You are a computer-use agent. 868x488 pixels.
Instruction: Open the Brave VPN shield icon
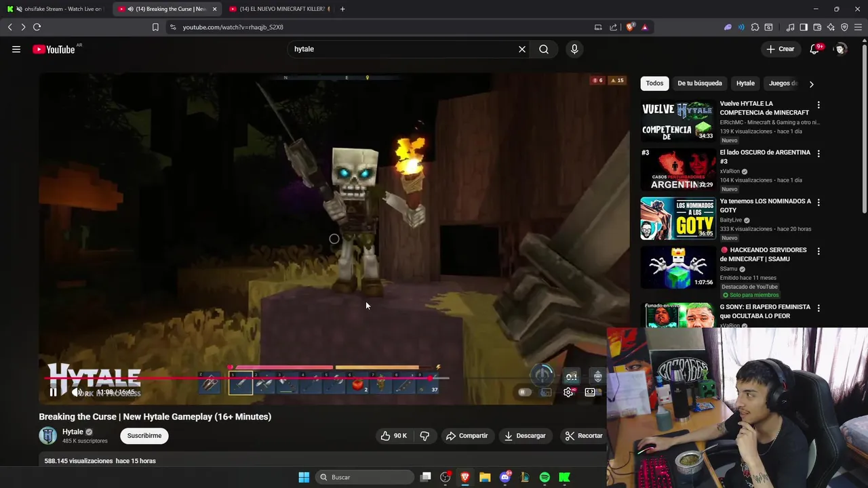tap(844, 27)
